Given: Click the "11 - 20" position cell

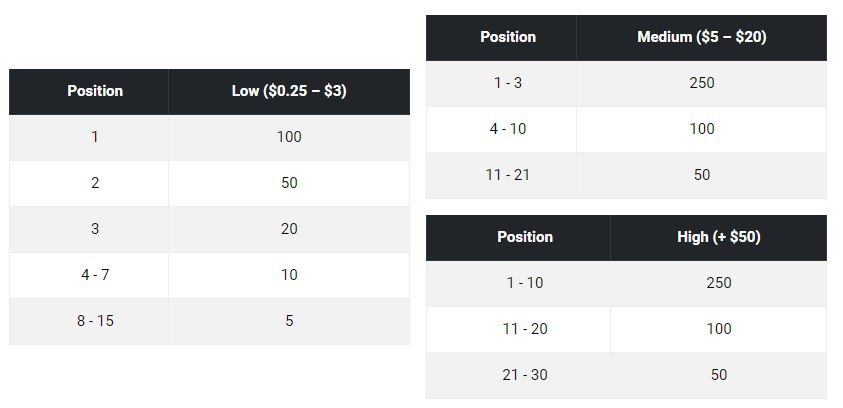Looking at the screenshot, I should click(x=524, y=329).
